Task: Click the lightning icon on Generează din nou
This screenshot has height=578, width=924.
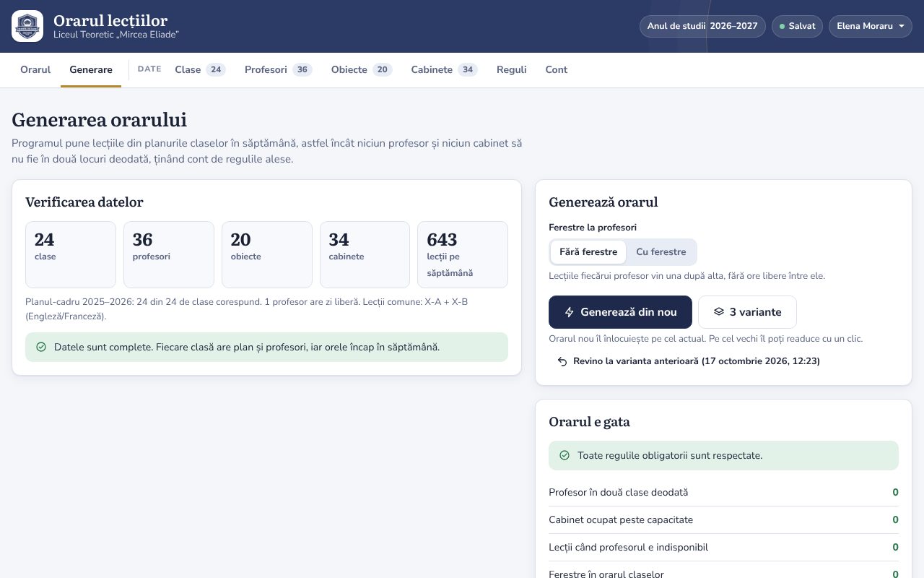Action: point(570,312)
